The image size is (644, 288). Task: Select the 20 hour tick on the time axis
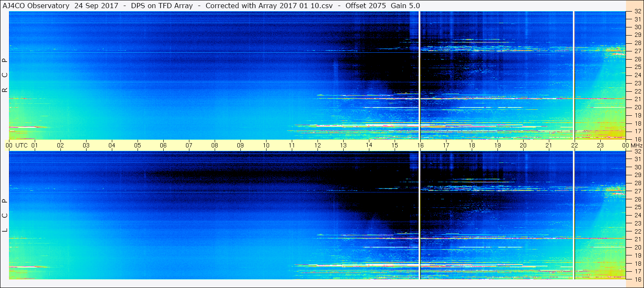[x=523, y=145]
